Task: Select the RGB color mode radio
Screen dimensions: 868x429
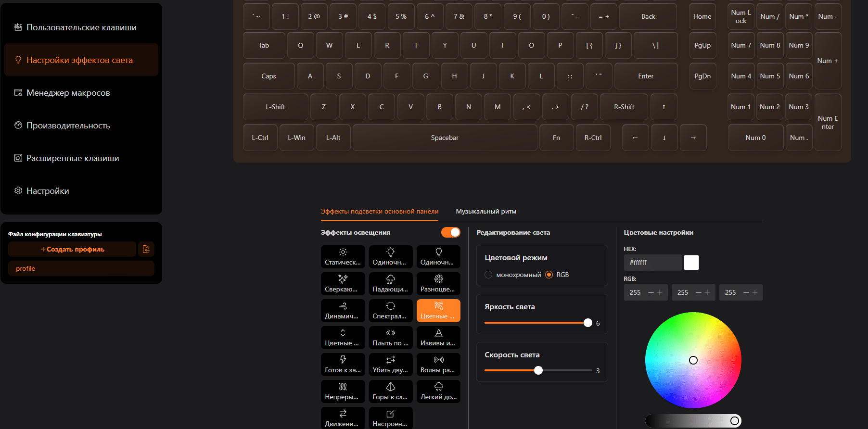Action: point(549,275)
